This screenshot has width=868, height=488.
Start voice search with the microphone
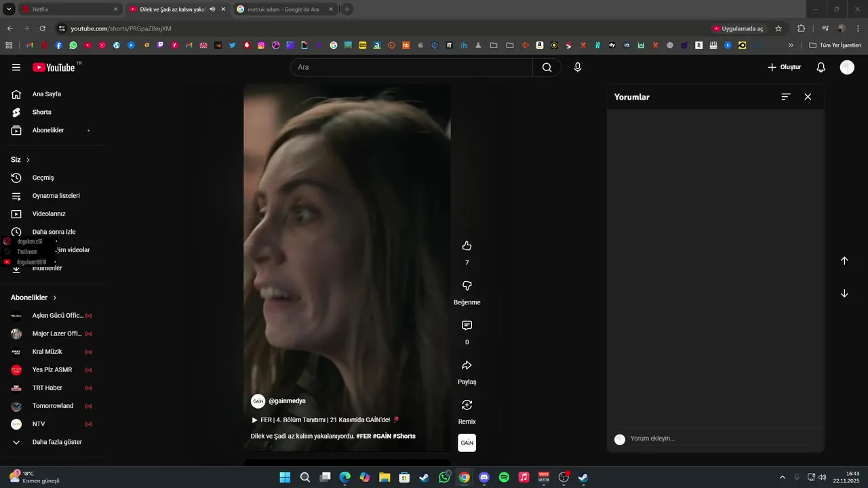(578, 67)
